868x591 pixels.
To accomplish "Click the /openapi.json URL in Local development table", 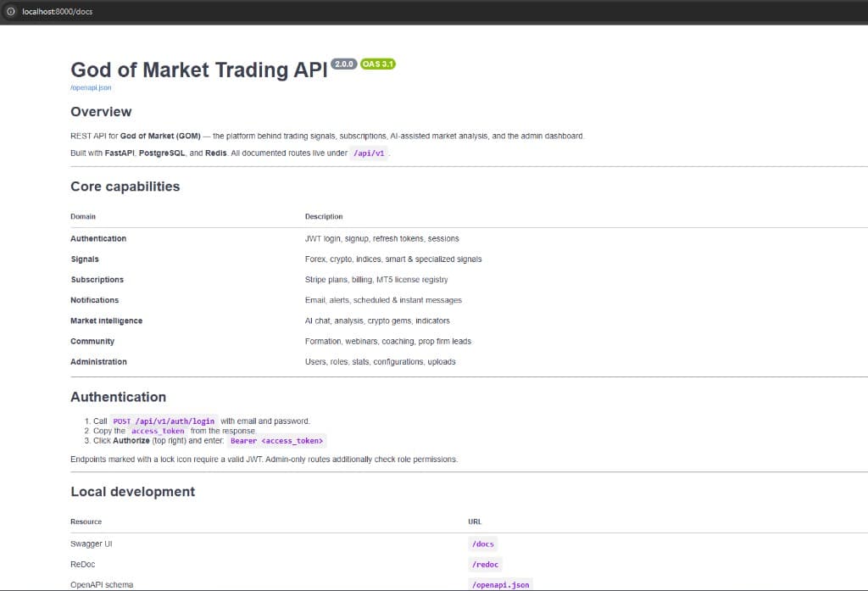I will pyautogui.click(x=500, y=584).
